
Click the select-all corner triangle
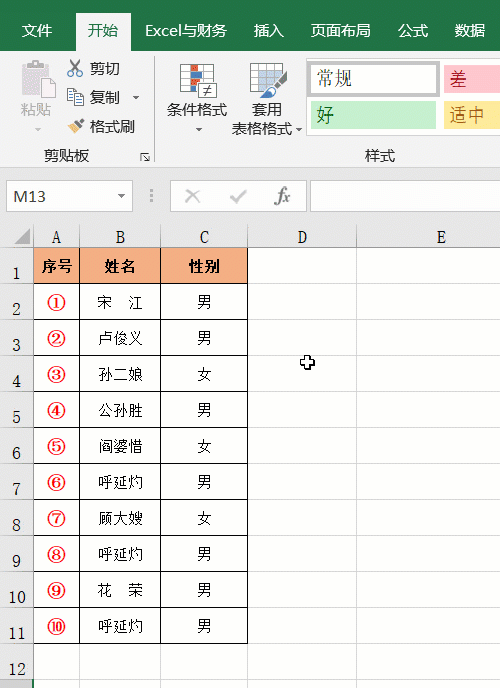click(22, 236)
